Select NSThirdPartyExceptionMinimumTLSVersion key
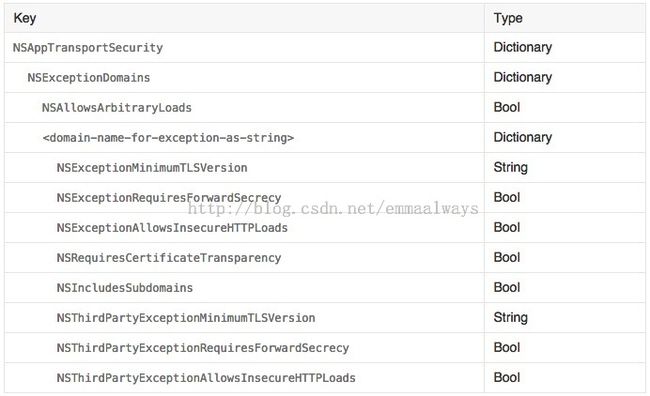 pos(186,318)
